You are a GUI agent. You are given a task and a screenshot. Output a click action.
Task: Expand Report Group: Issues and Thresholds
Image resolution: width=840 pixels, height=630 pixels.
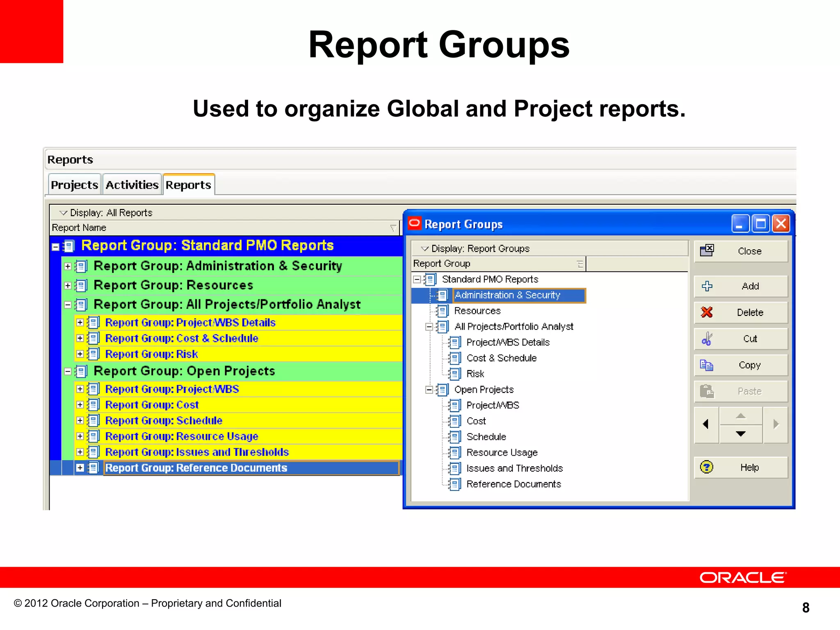click(x=80, y=452)
